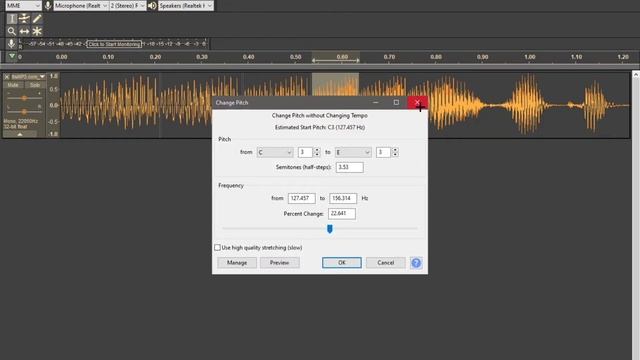The width and height of the screenshot is (640, 360).
Task: Mute the audio track
Action: pos(13,85)
